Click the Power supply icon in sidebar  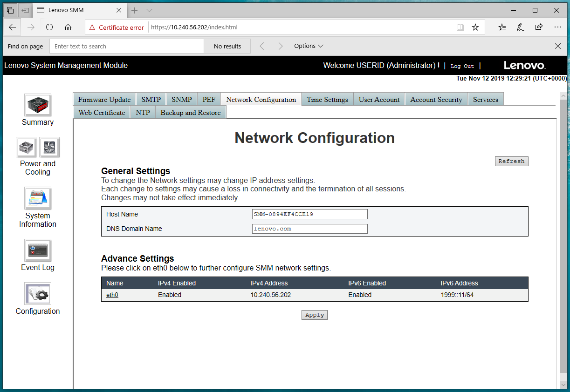[26, 148]
